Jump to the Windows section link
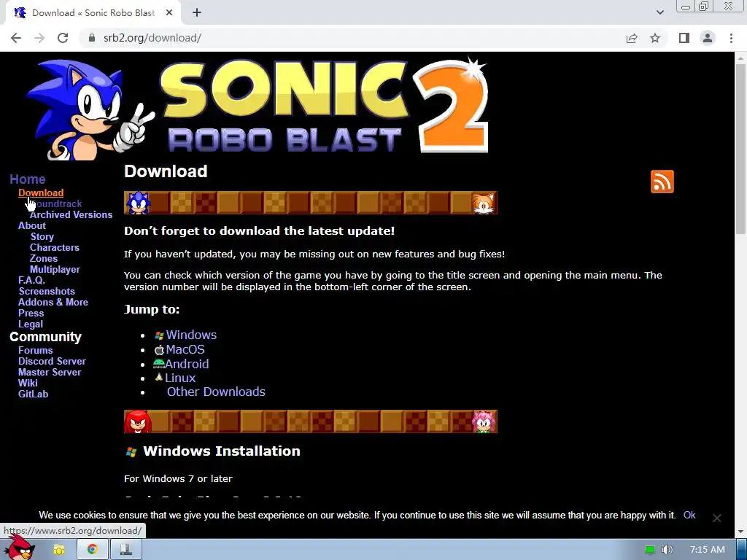 click(x=191, y=335)
